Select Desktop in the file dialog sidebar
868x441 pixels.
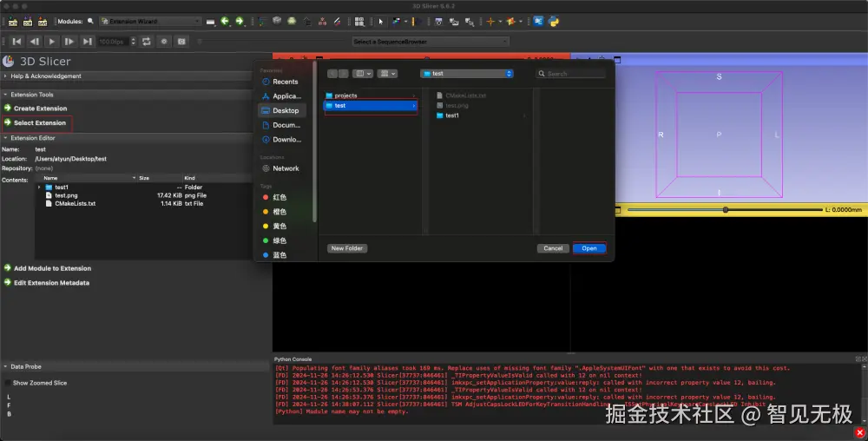pyautogui.click(x=285, y=110)
